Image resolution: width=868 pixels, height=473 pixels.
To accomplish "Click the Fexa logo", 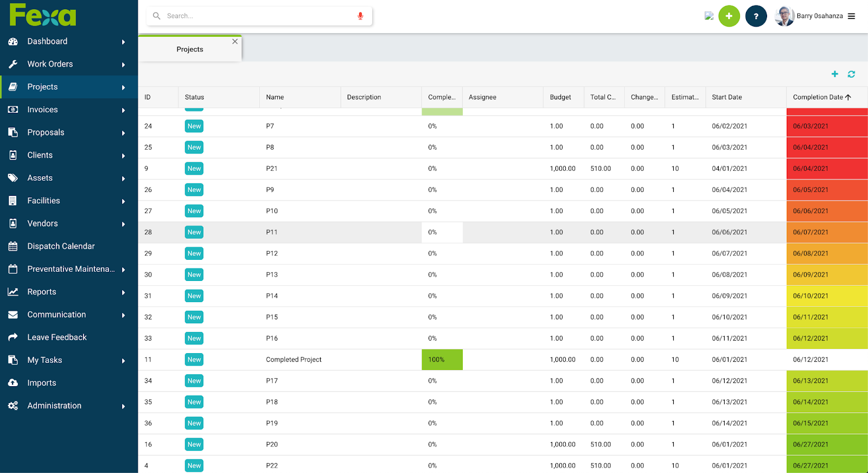I will (x=43, y=15).
